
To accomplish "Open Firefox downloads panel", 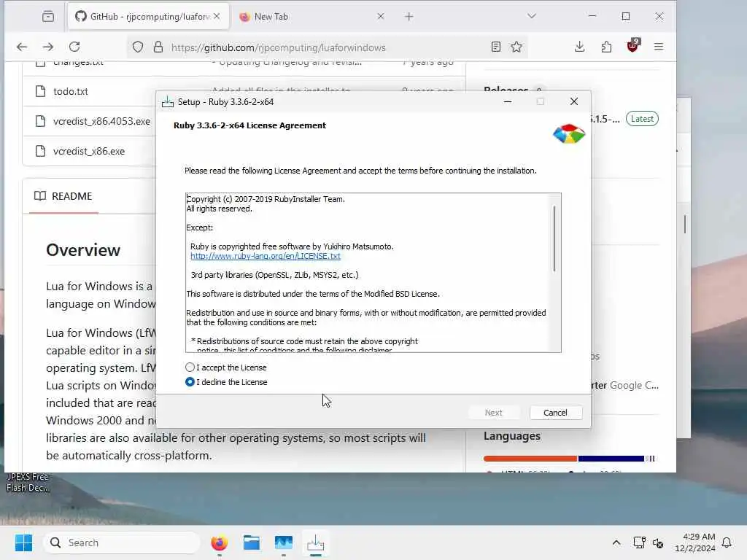I will [579, 47].
